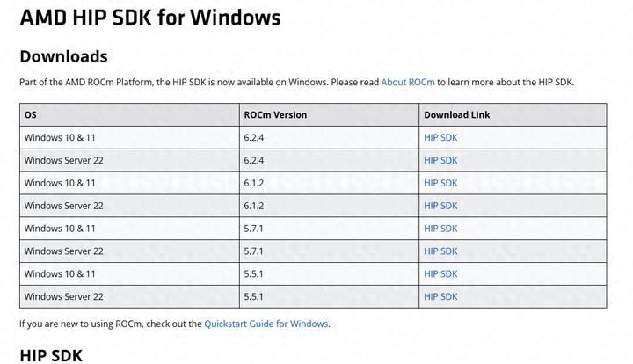Select the 6.1.2 version cell for Windows Server 22

point(256,206)
